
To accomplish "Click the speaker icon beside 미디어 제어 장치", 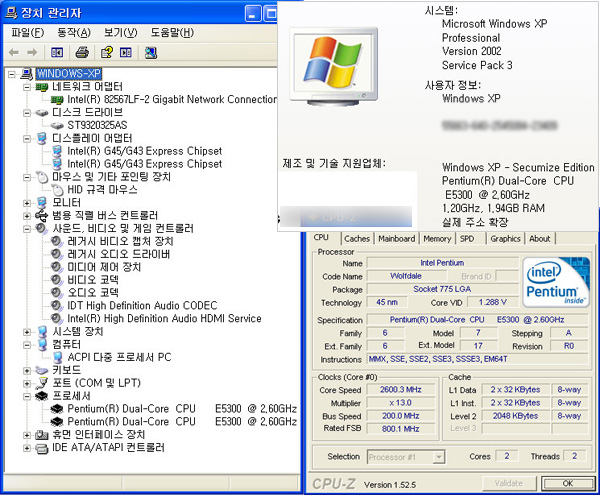I will pyautogui.click(x=57, y=267).
